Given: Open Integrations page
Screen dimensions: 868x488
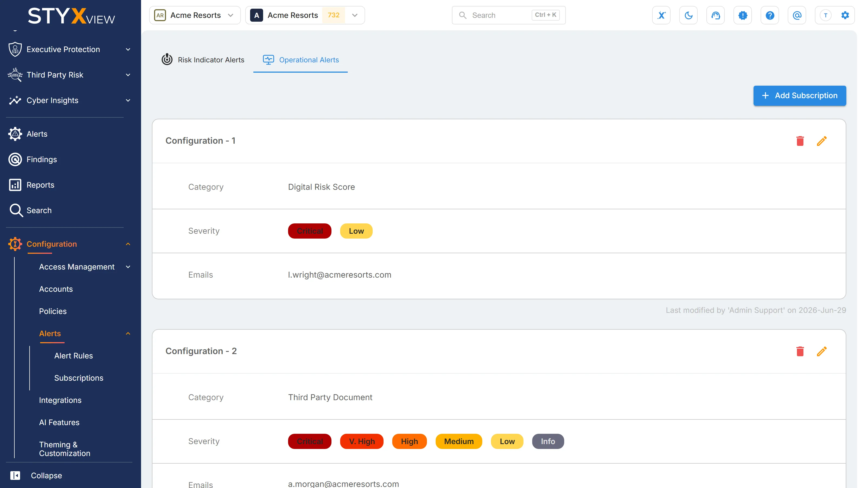Looking at the screenshot, I should [x=60, y=400].
